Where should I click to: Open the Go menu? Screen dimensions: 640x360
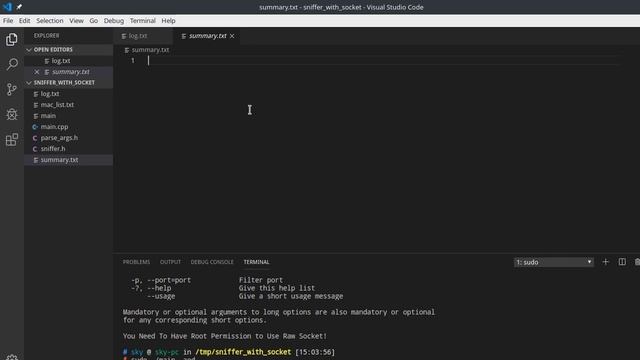click(93, 20)
